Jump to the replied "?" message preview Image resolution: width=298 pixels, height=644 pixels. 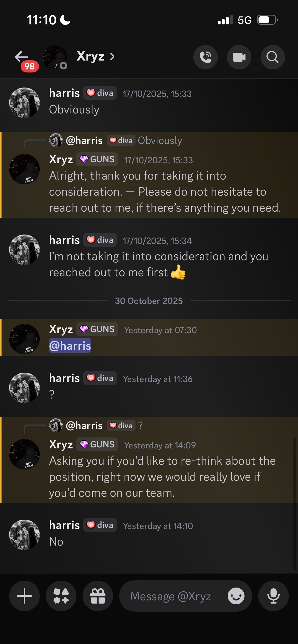[x=140, y=426]
